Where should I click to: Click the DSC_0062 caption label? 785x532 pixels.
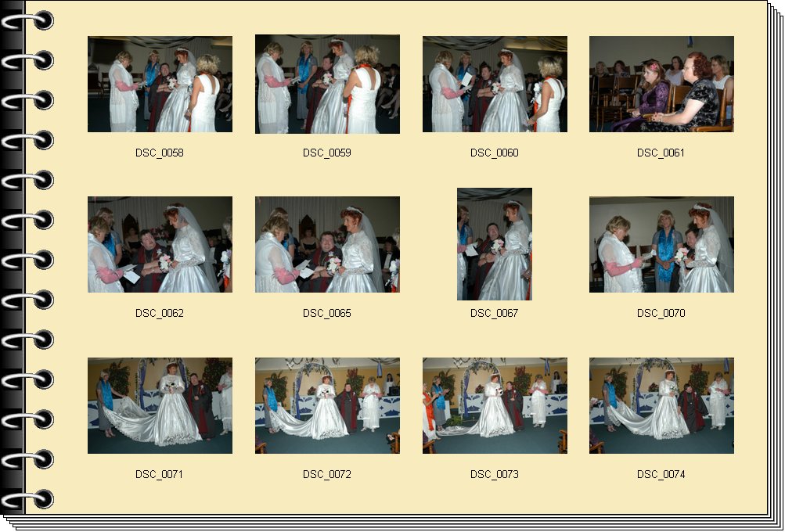click(x=160, y=313)
